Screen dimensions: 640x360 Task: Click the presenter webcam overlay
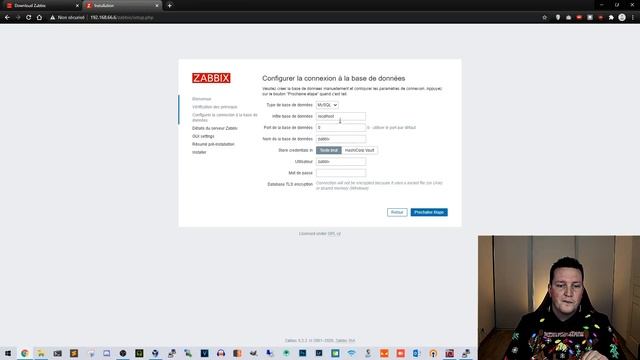559,298
